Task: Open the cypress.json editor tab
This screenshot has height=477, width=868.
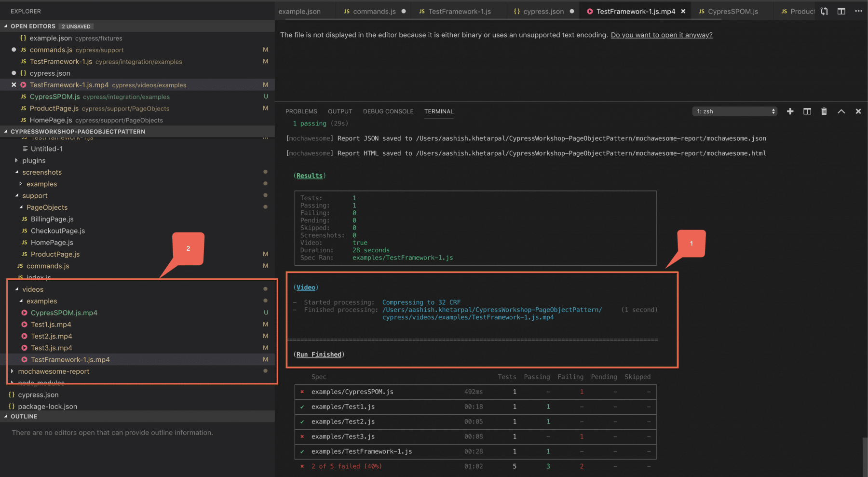Action: (543, 12)
